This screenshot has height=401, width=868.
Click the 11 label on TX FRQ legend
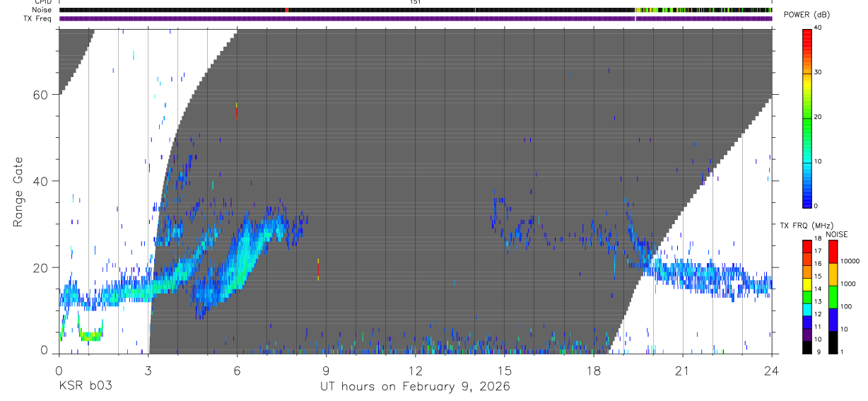click(x=818, y=327)
